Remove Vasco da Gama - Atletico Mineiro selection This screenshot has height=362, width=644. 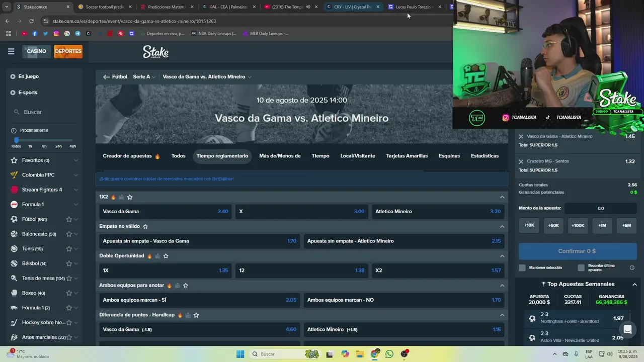tap(521, 137)
